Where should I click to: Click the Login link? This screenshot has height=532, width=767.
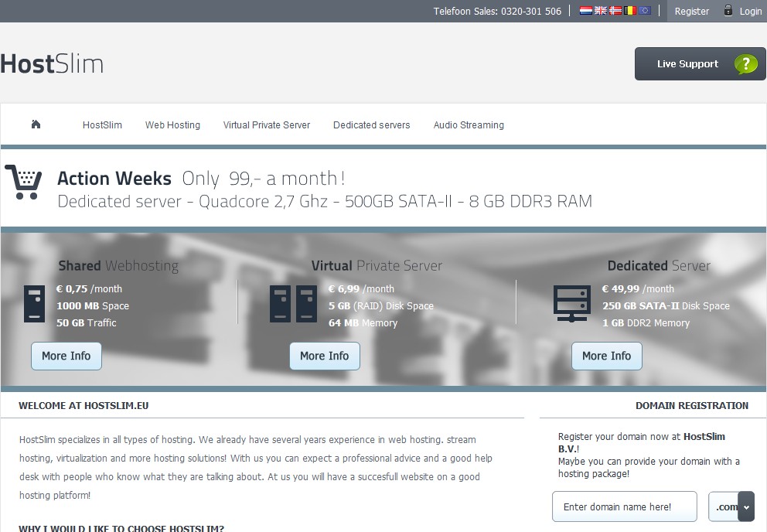(751, 12)
